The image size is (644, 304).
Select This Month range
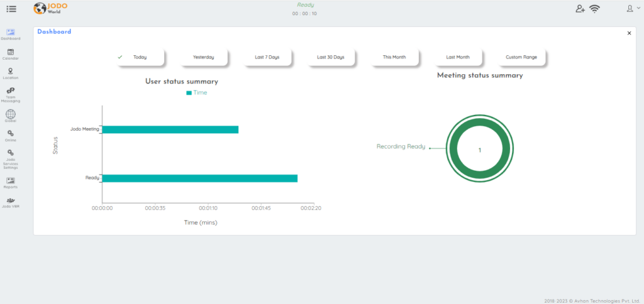(x=394, y=57)
